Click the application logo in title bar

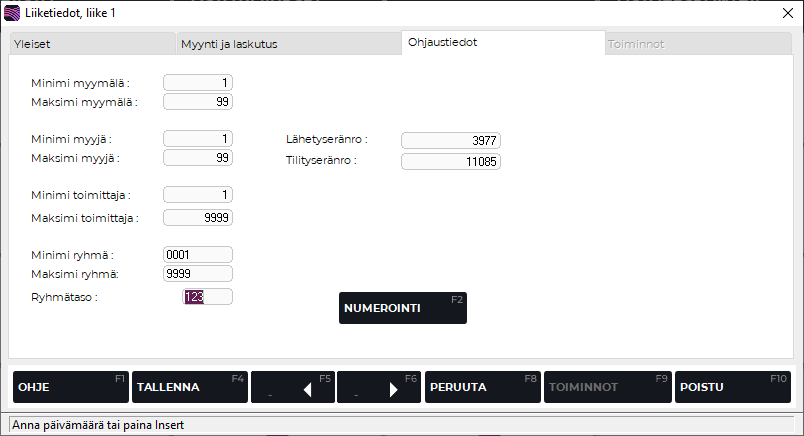coord(13,13)
